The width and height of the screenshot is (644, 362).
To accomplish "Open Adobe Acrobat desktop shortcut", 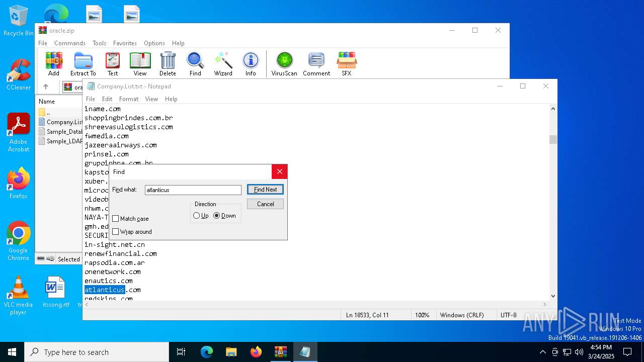I will point(18,133).
